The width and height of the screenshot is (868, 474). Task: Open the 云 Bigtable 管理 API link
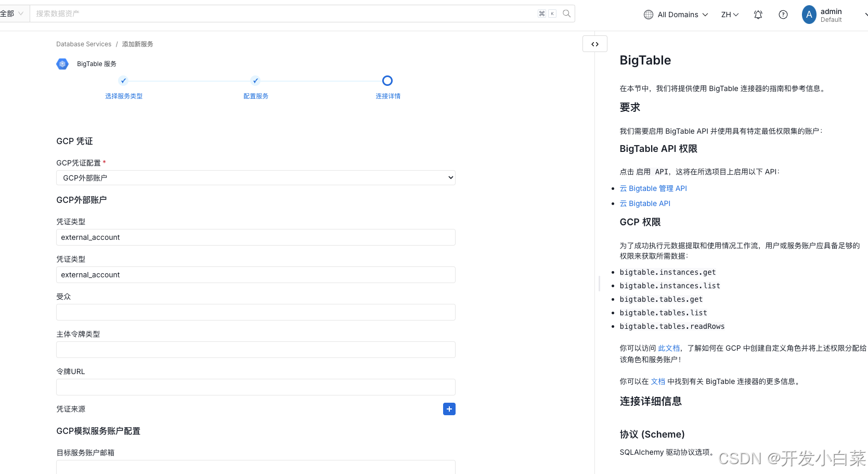[653, 188]
